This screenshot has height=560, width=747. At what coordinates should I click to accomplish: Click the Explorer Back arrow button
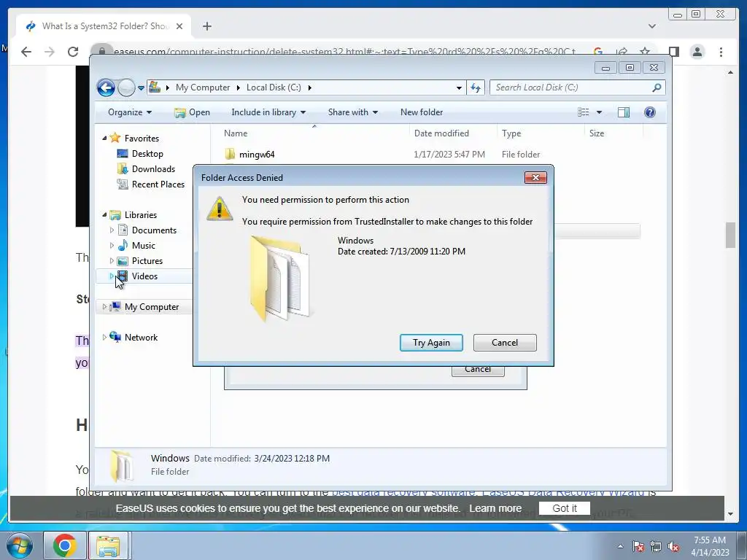tap(106, 87)
